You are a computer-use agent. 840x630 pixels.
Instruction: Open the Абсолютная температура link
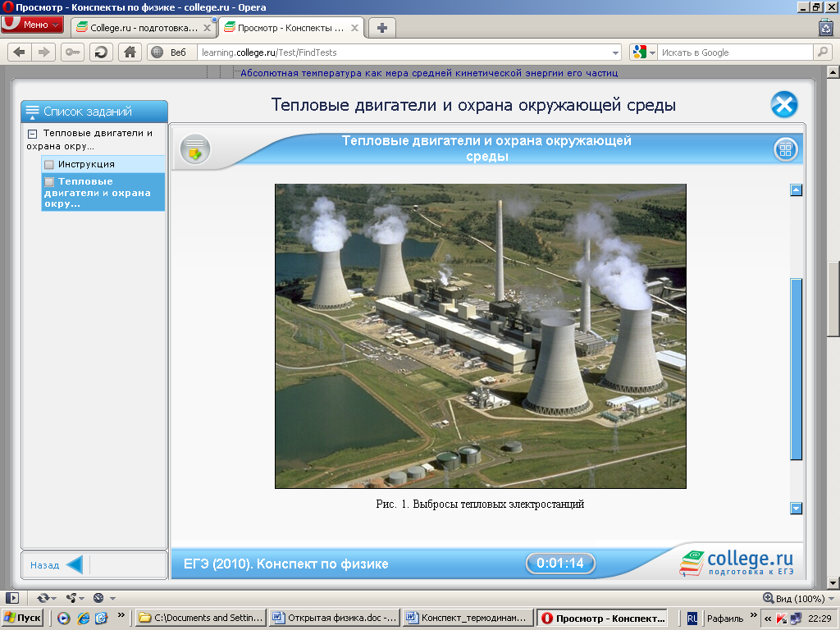pyautogui.click(x=429, y=73)
